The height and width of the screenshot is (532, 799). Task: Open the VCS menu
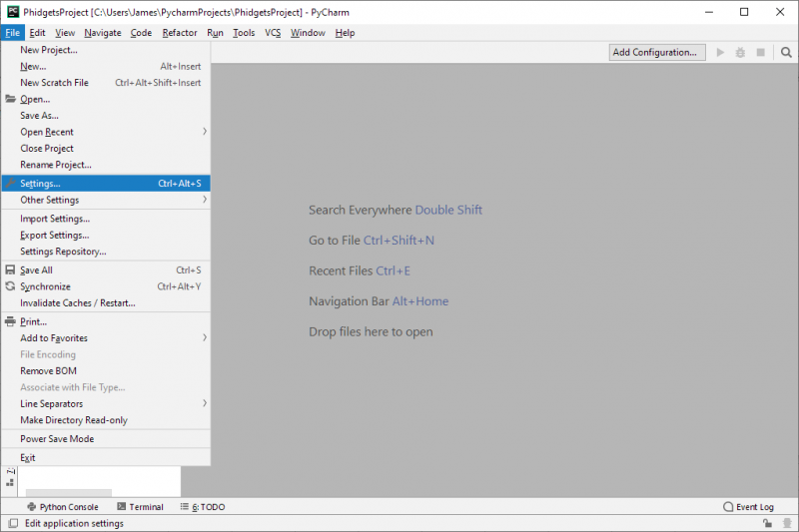click(x=273, y=33)
